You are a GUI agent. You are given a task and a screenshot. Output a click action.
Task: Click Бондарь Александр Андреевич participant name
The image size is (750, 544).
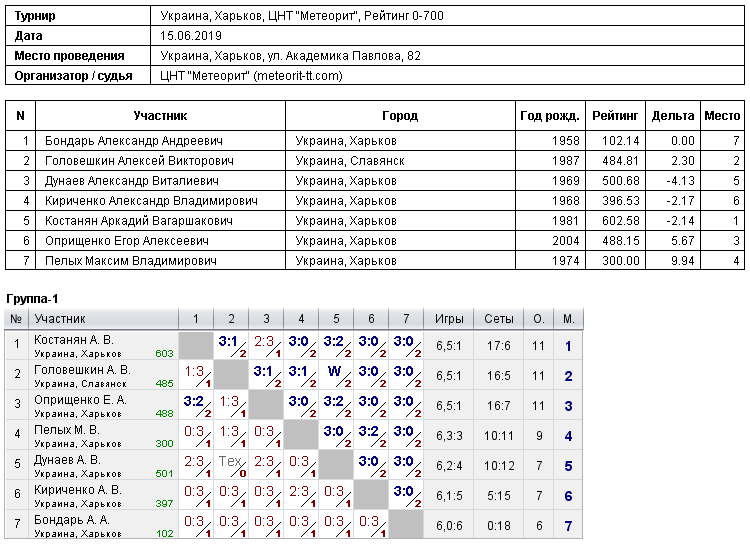pyautogui.click(x=133, y=141)
